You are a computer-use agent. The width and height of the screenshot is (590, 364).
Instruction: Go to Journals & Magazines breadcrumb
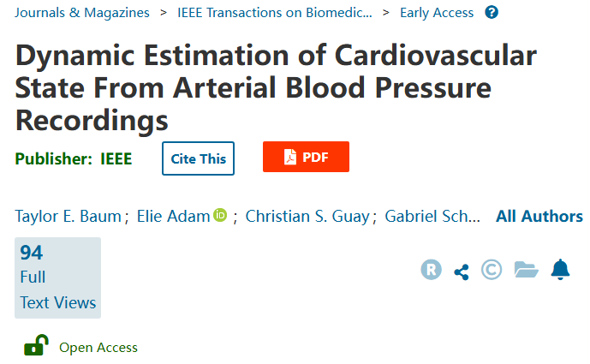pos(82,13)
